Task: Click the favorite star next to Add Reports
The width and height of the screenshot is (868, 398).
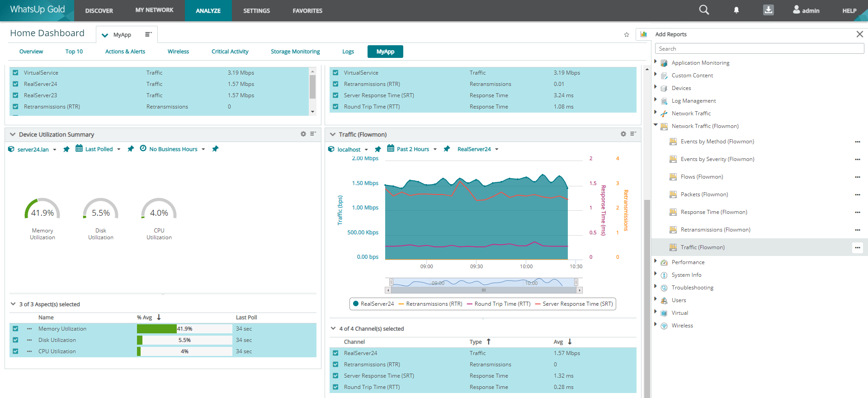Action: click(627, 35)
